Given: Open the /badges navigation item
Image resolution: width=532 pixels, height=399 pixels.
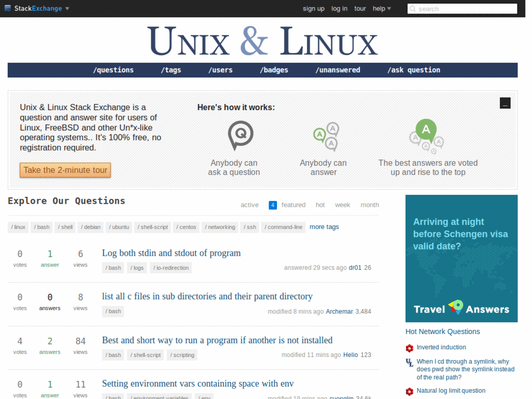Looking at the screenshot, I should 274,70.
